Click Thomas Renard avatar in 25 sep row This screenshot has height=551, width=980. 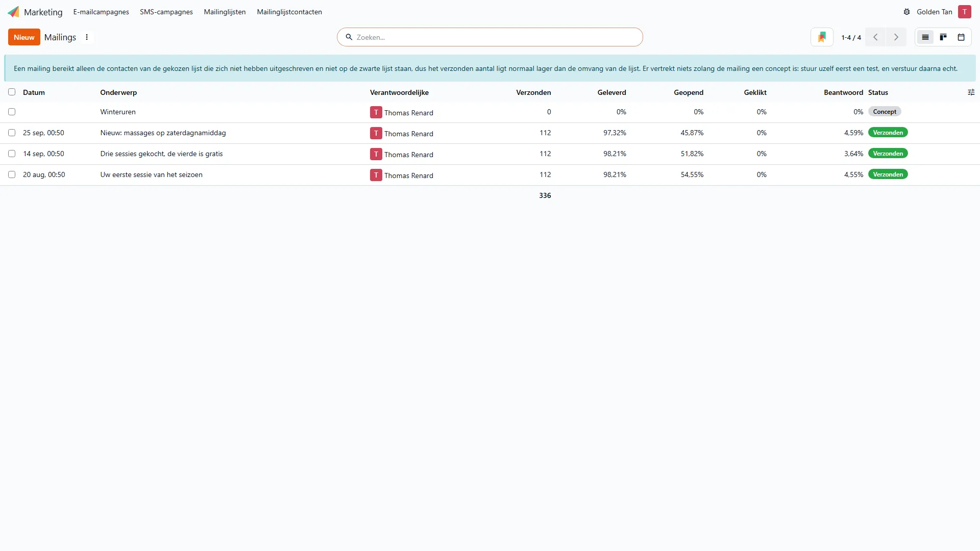(x=376, y=133)
